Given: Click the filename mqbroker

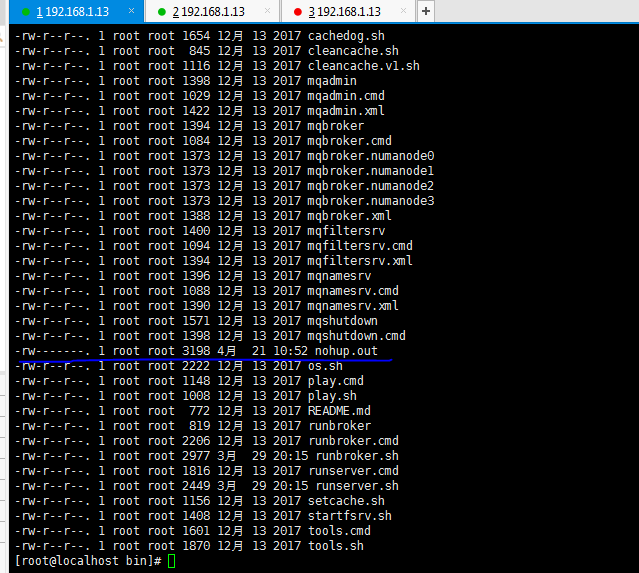Looking at the screenshot, I should [x=335, y=126].
